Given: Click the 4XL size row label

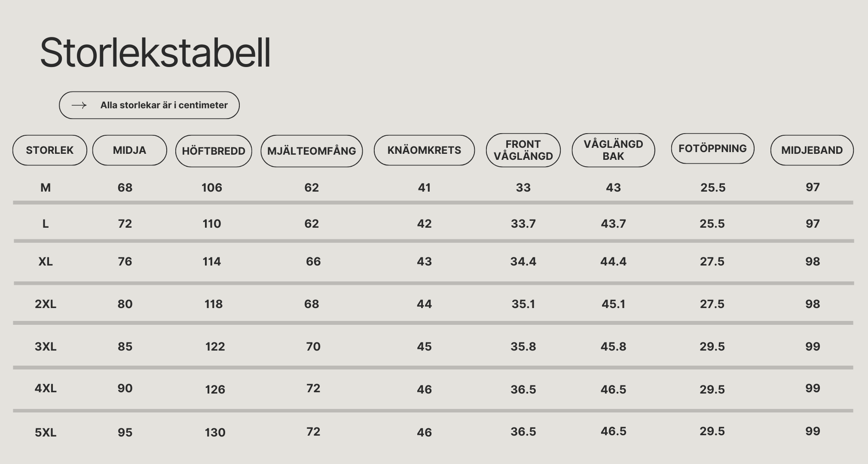Looking at the screenshot, I should click(x=46, y=388).
